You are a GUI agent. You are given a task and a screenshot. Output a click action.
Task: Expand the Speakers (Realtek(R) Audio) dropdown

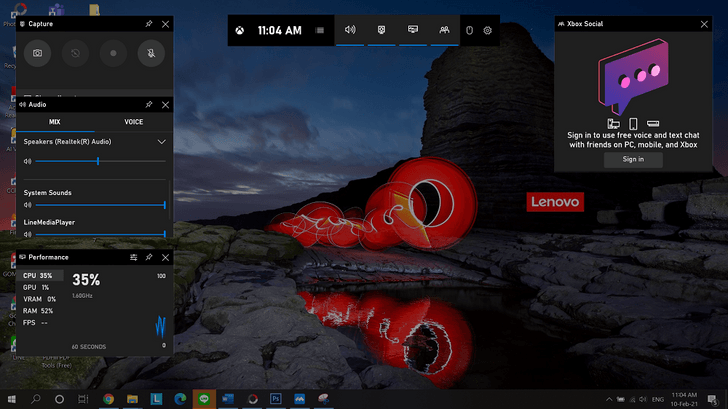pyautogui.click(x=161, y=142)
